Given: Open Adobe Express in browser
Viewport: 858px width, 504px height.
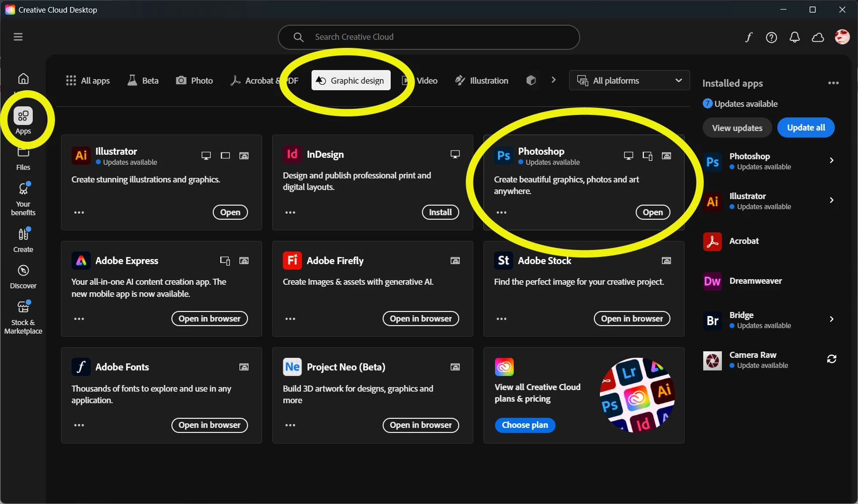Looking at the screenshot, I should [x=210, y=319].
